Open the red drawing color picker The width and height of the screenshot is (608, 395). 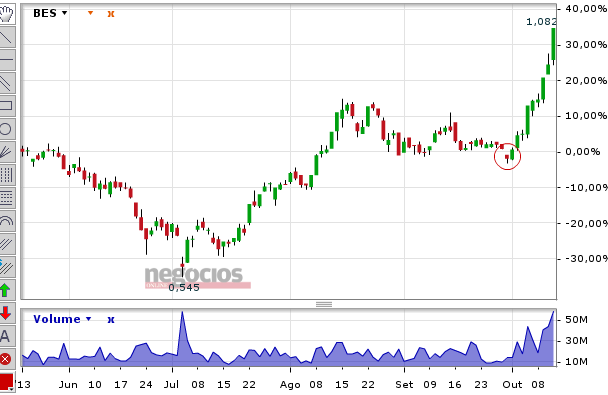7,382
